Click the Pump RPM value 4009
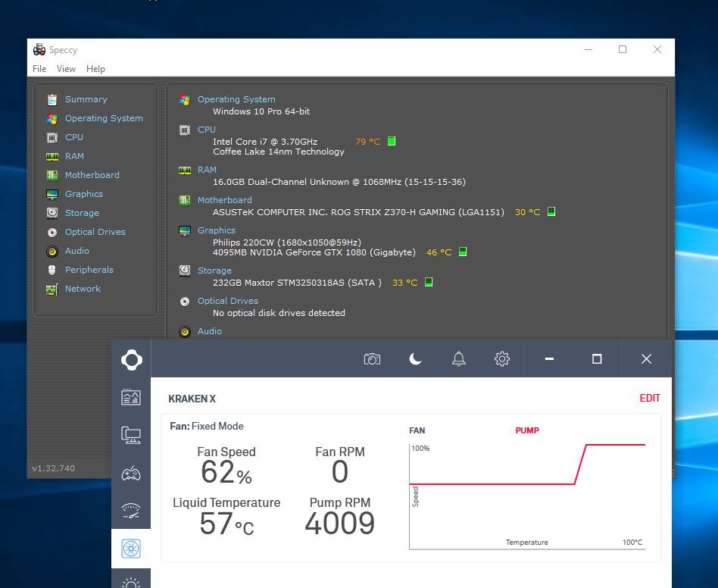 (x=340, y=524)
